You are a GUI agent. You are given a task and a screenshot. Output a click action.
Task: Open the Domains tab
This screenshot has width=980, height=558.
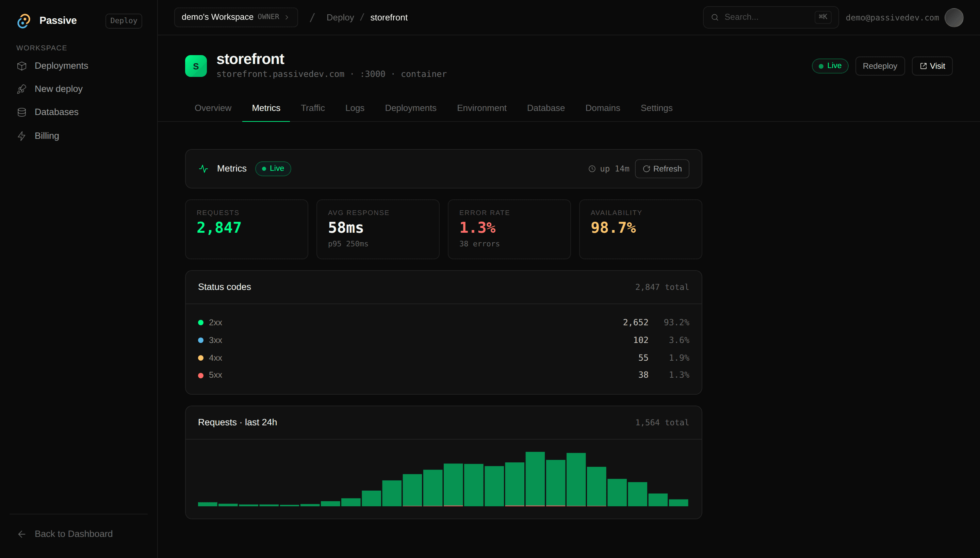pyautogui.click(x=603, y=108)
